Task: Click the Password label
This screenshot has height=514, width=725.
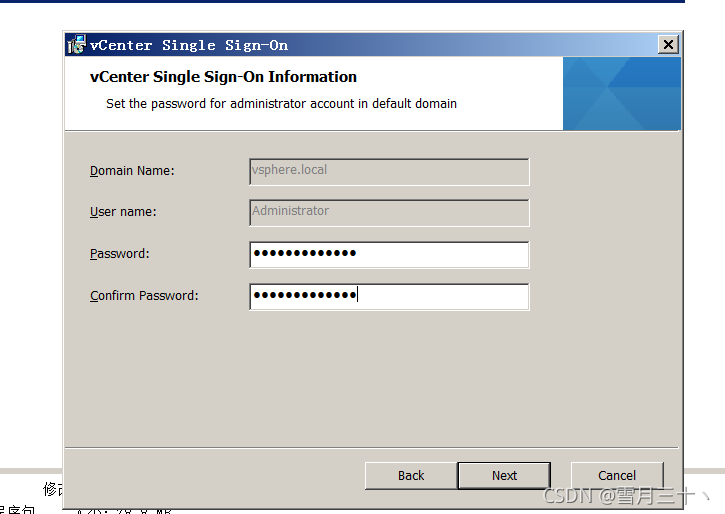Action: 120,254
